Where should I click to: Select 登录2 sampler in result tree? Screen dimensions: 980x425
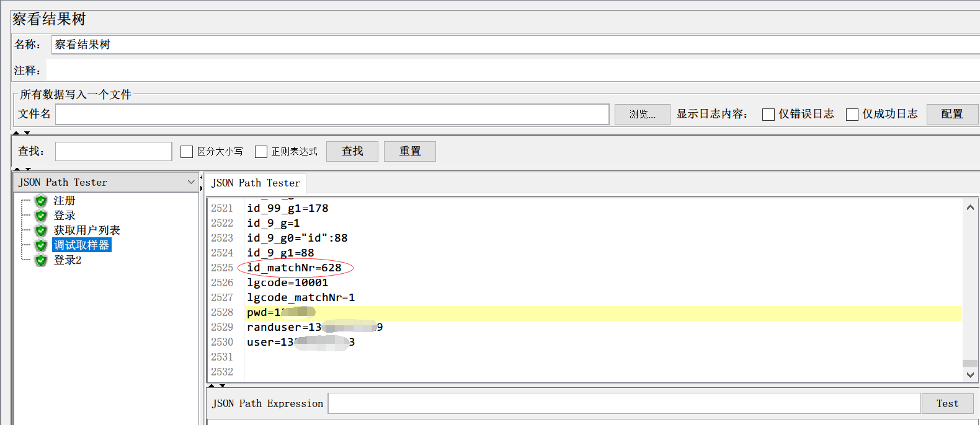pos(68,260)
